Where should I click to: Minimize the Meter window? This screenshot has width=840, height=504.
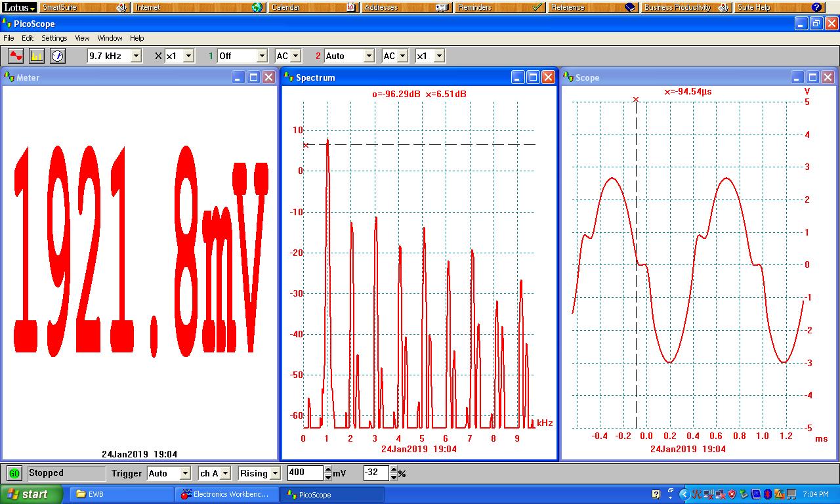[238, 77]
